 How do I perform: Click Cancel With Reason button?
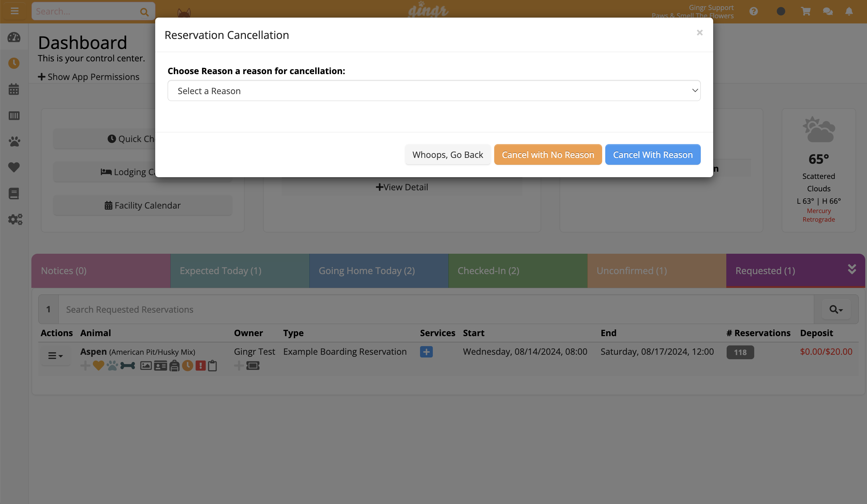click(x=653, y=155)
